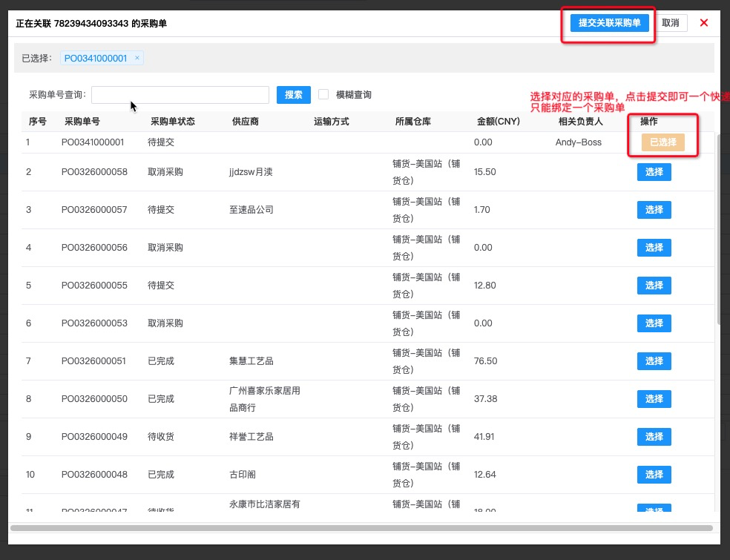Screen dimensions: 730x560
Task: Click amount 1.70 cell
Action: pyautogui.click(x=482, y=209)
